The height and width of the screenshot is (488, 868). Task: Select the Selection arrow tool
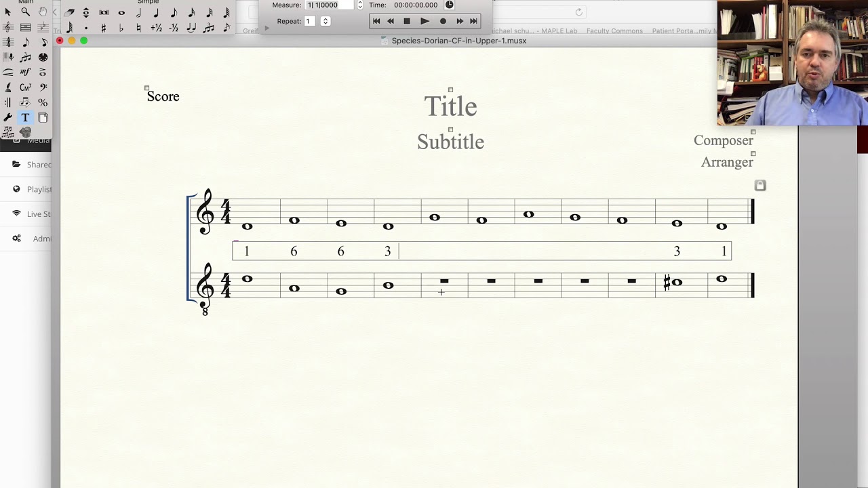[x=7, y=12]
